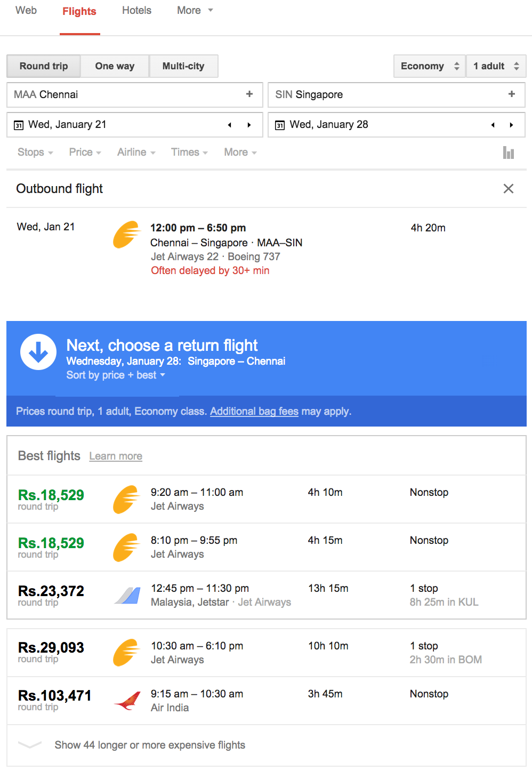Click the blue down-arrow return flight icon
The width and height of the screenshot is (532, 771).
[x=38, y=352]
